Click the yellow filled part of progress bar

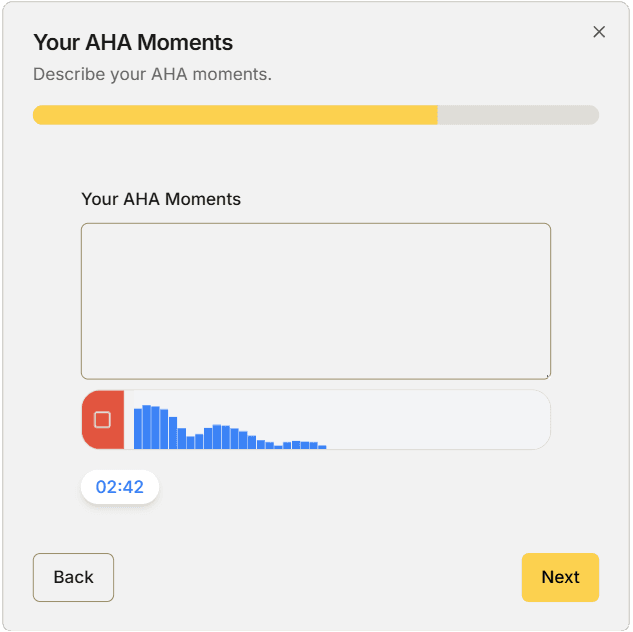(x=235, y=115)
